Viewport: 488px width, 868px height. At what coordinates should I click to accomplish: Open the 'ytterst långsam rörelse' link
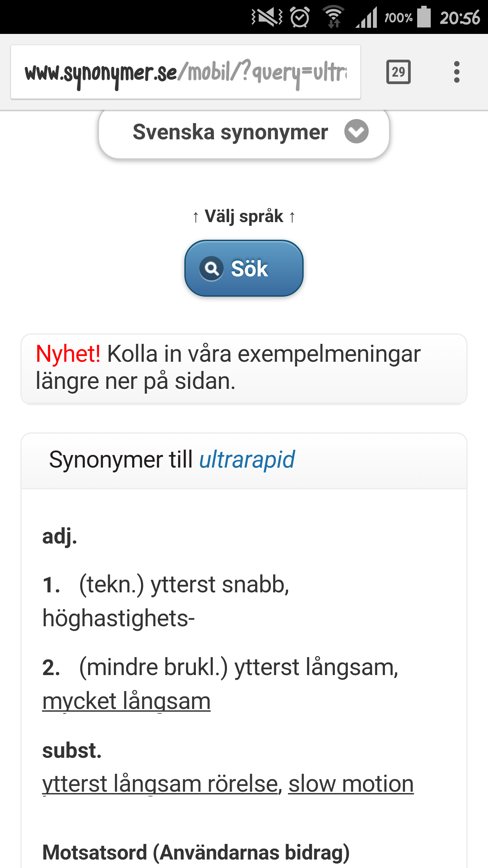[x=160, y=784]
